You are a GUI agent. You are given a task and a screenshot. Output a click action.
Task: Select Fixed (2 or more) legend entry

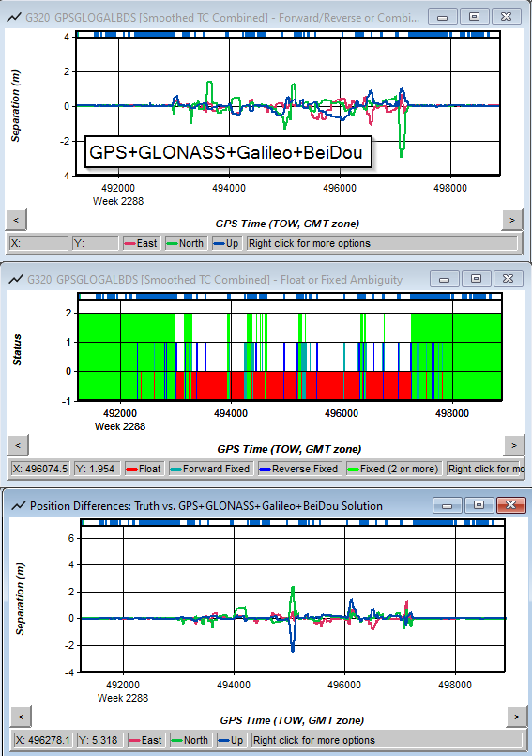pos(393,469)
